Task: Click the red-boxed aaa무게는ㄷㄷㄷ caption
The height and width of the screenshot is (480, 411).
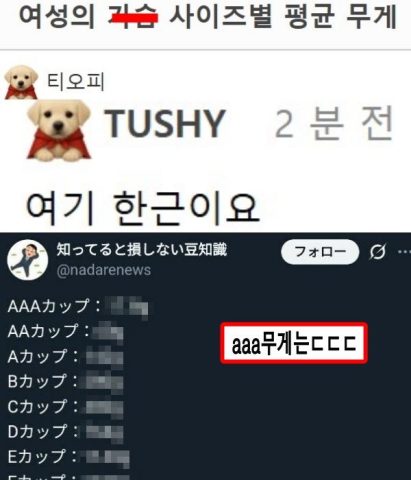Action: (294, 343)
